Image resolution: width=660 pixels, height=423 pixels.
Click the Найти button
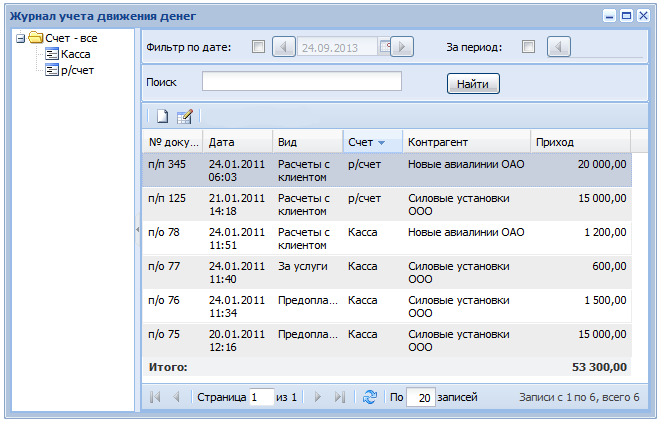click(473, 84)
